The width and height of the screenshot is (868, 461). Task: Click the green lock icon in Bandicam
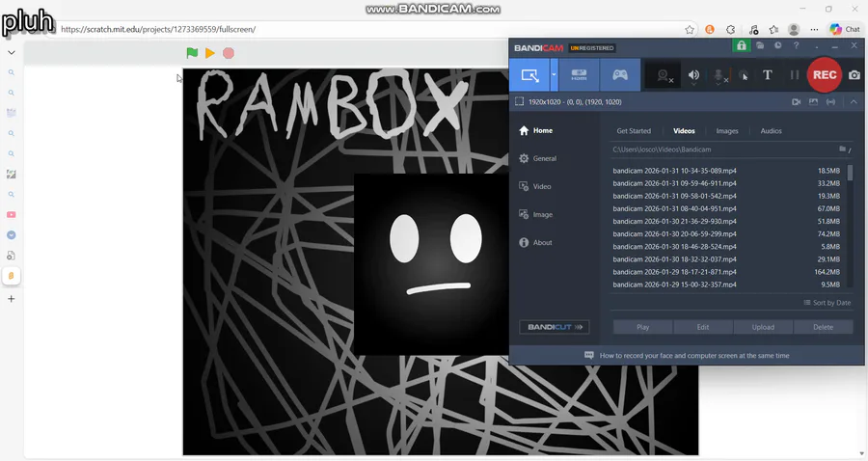742,46
